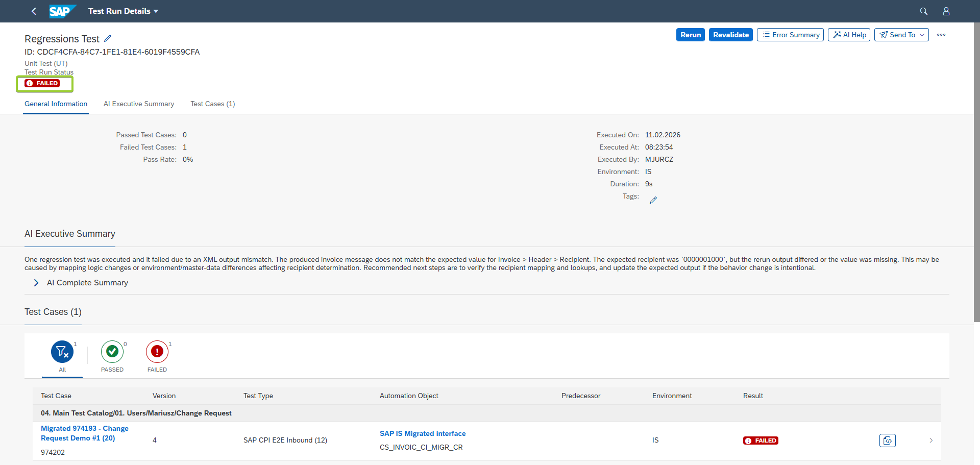Click the Rerun button
This screenshot has width=980, height=465.
691,35
